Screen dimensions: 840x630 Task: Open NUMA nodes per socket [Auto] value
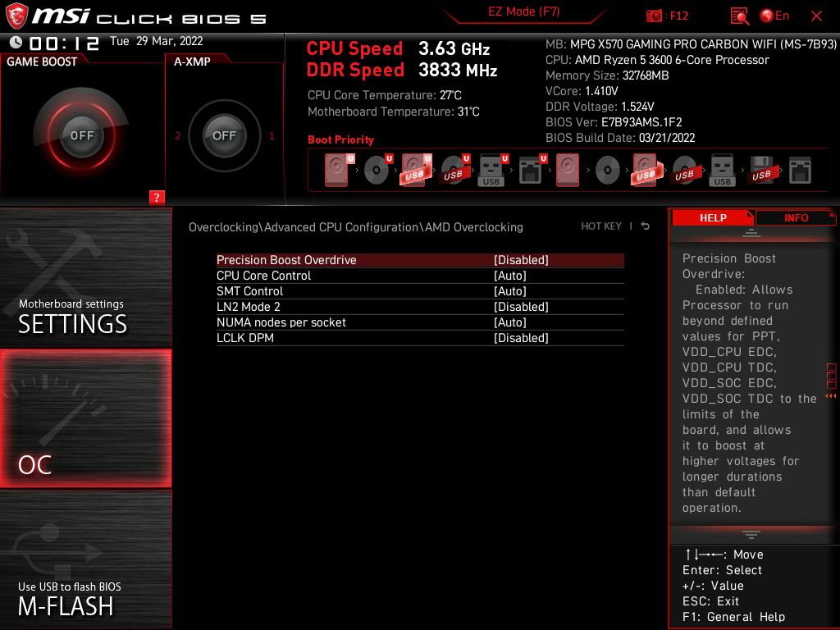click(510, 322)
